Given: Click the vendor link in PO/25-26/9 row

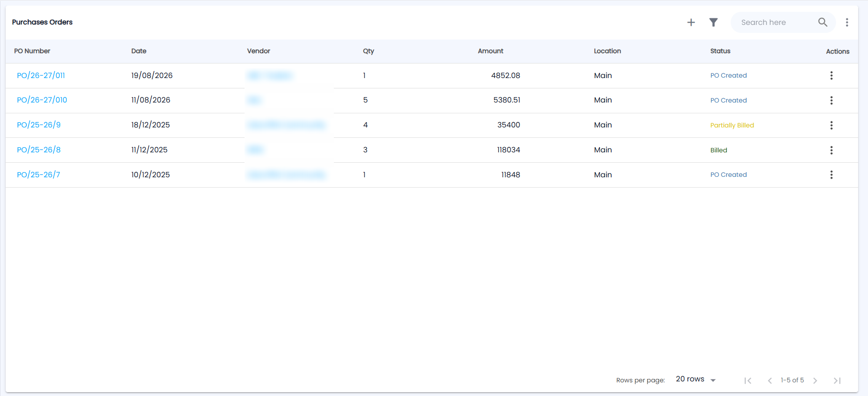Looking at the screenshot, I should pyautogui.click(x=286, y=125).
